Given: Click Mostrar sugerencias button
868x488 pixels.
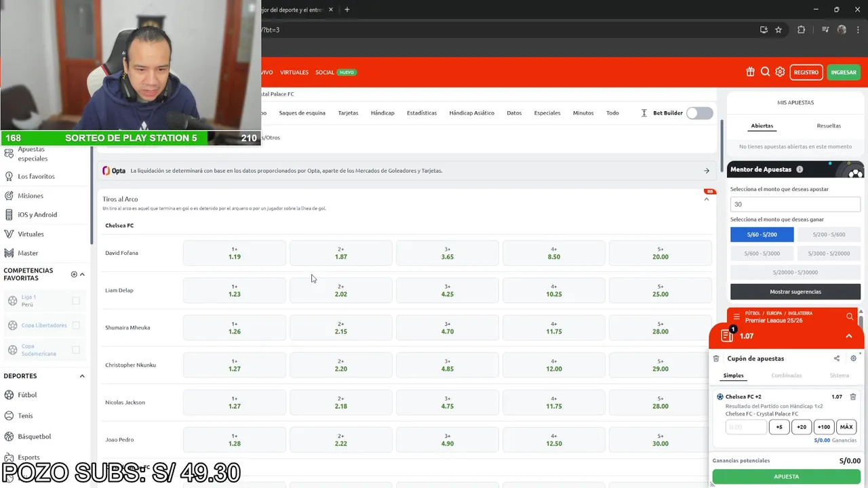Looking at the screenshot, I should point(795,291).
